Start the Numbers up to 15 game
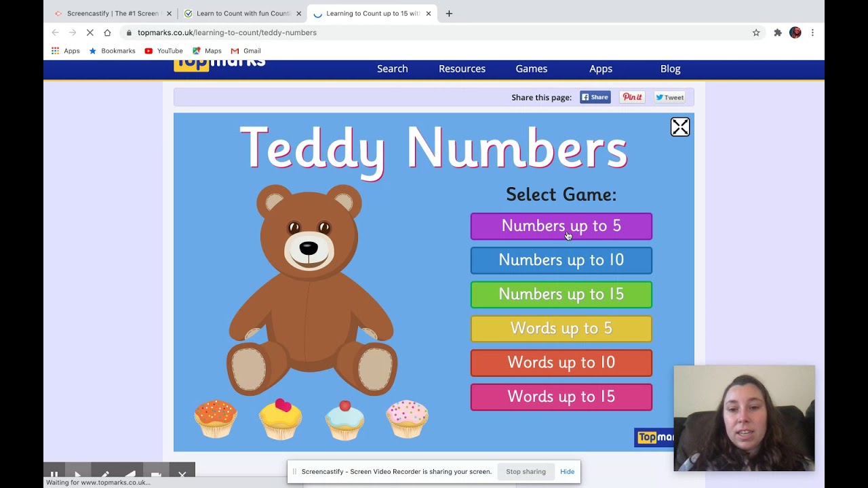 561,294
